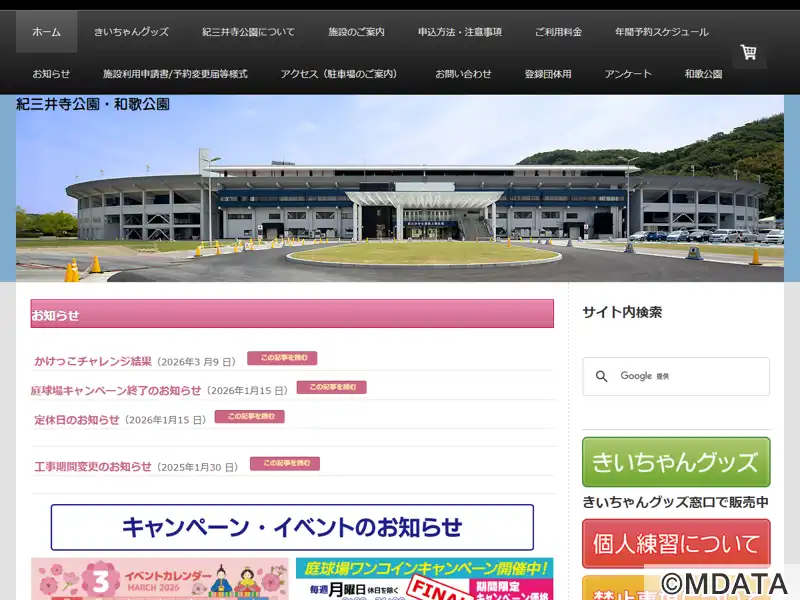Click the Google search magnifier icon
This screenshot has height=600, width=800.
click(601, 377)
